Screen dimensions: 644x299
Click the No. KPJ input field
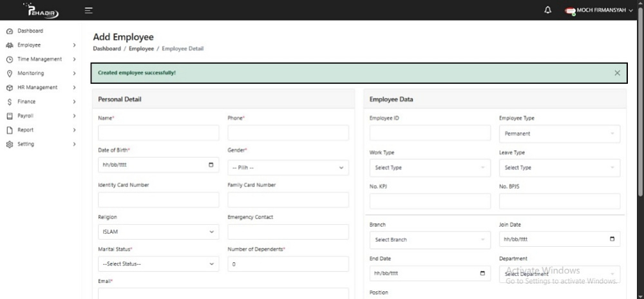click(x=430, y=201)
